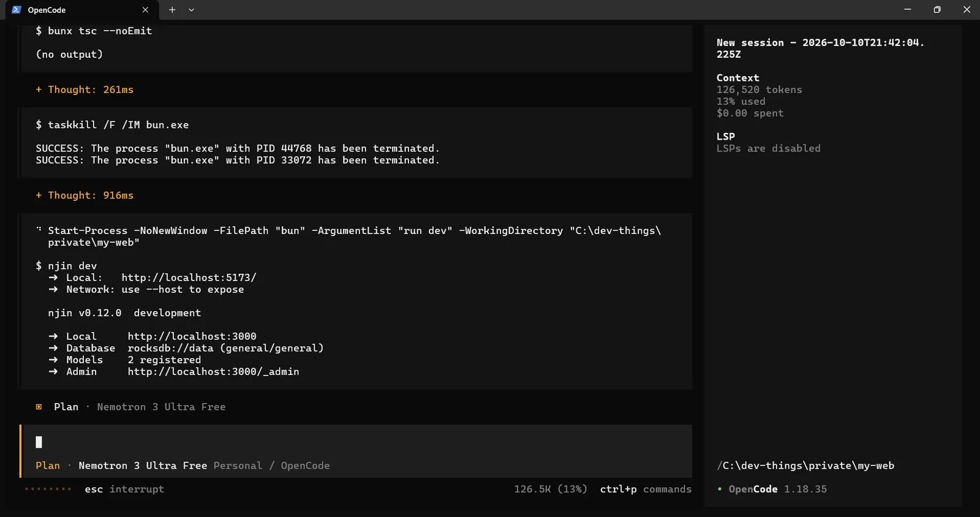Expand the "Thought: 916ms" block

point(85,195)
